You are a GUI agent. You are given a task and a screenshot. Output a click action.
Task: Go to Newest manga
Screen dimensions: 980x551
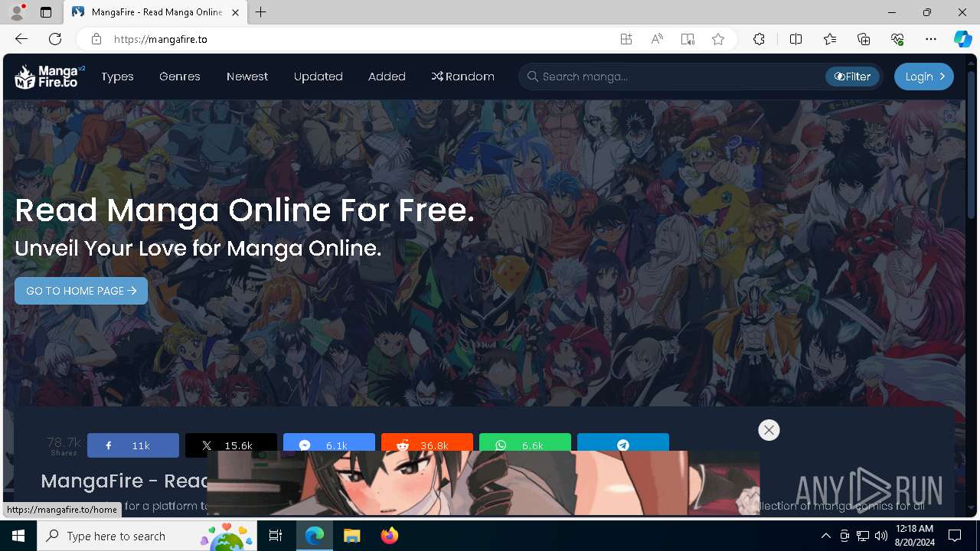247,77
